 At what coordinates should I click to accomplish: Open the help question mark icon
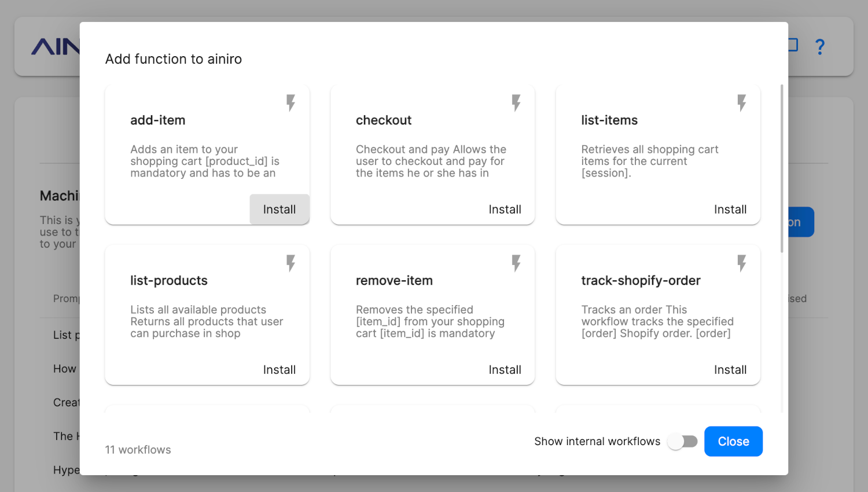click(x=819, y=46)
